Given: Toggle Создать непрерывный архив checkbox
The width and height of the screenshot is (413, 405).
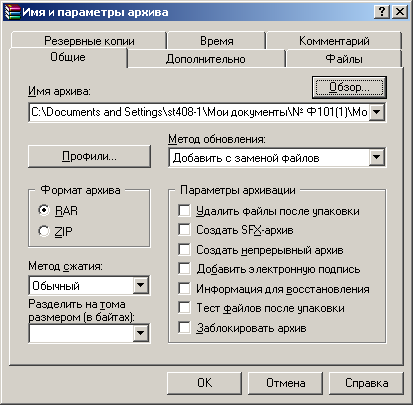Looking at the screenshot, I should coord(184,249).
